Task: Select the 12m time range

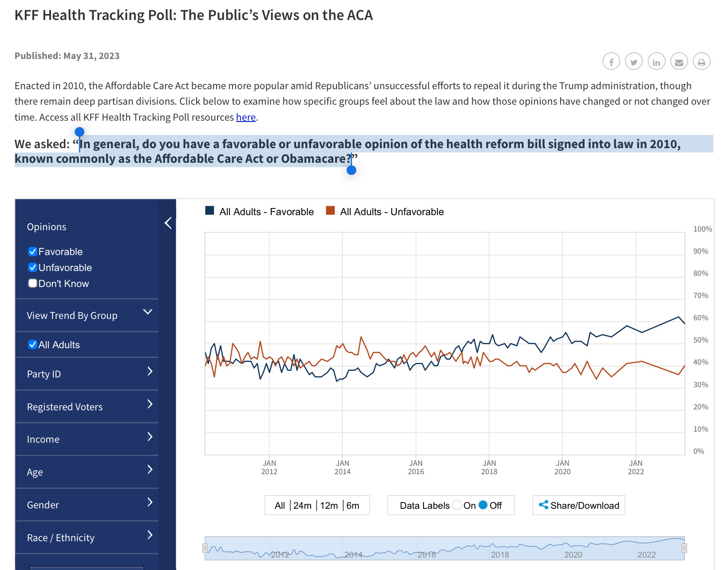Action: (329, 506)
